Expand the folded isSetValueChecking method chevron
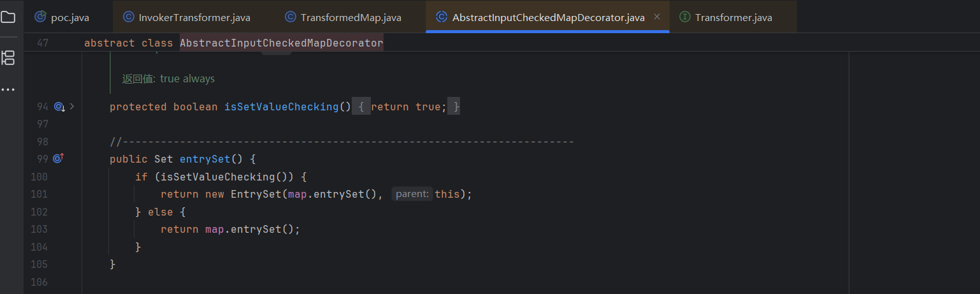The height and width of the screenshot is (294, 980). (x=72, y=107)
